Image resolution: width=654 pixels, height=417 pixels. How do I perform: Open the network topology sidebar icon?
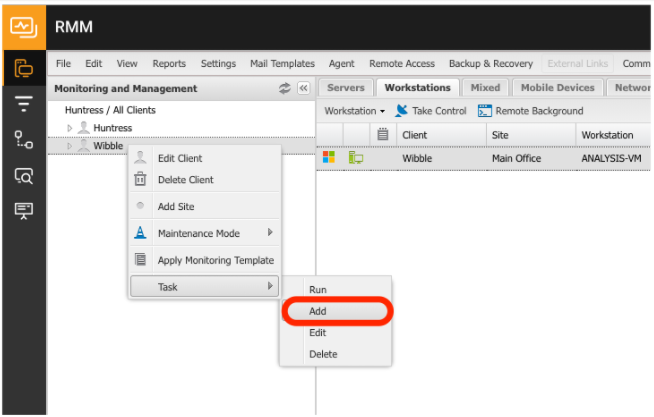[24, 140]
